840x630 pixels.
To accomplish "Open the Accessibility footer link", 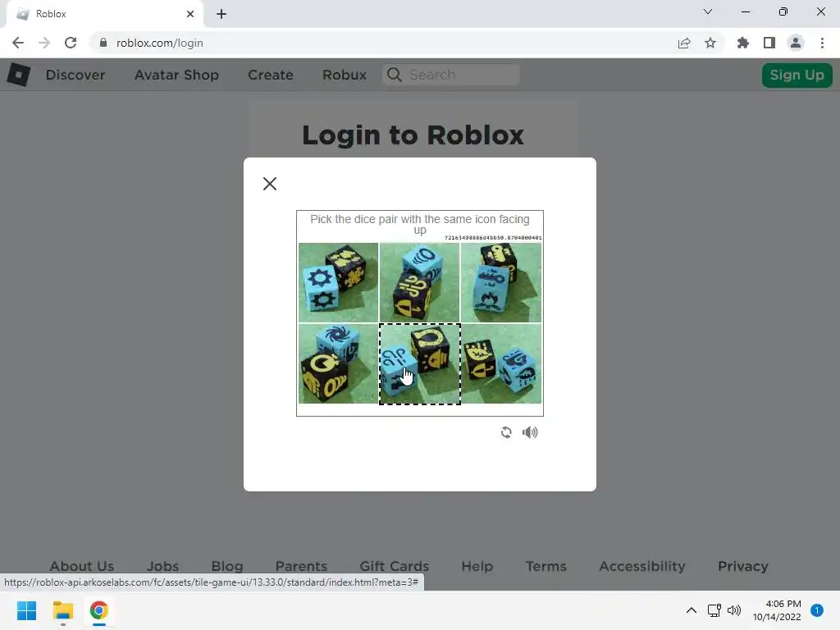I will click(x=642, y=566).
